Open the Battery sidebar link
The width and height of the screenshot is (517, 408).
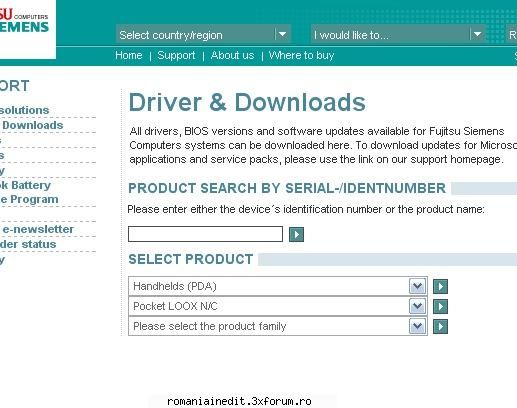coord(25,185)
